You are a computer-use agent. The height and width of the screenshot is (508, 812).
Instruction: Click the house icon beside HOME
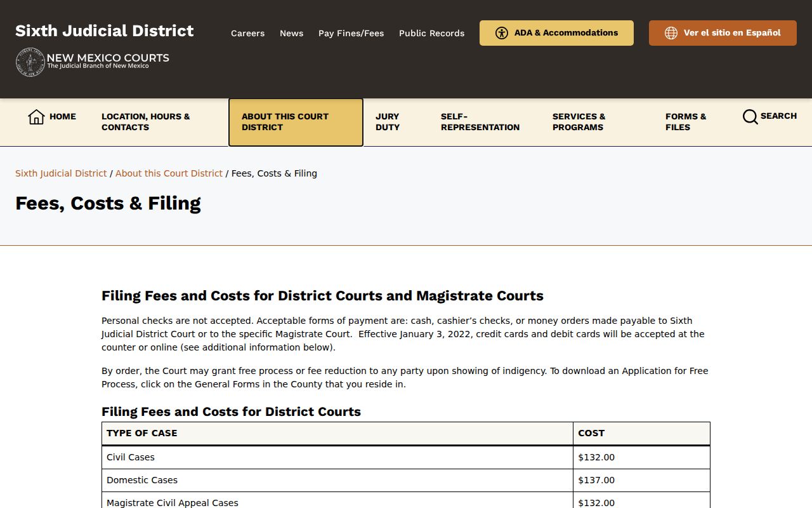point(36,117)
